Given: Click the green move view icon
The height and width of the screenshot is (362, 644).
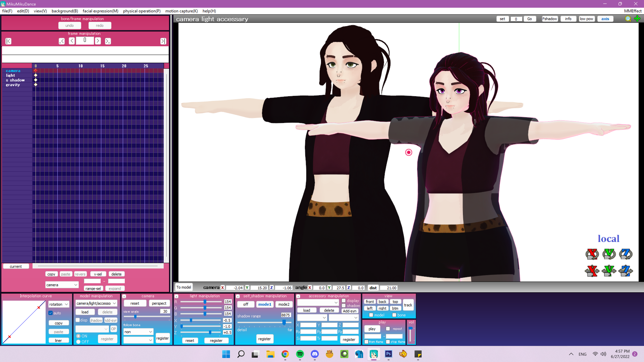Looking at the screenshot, I should 637,19.
